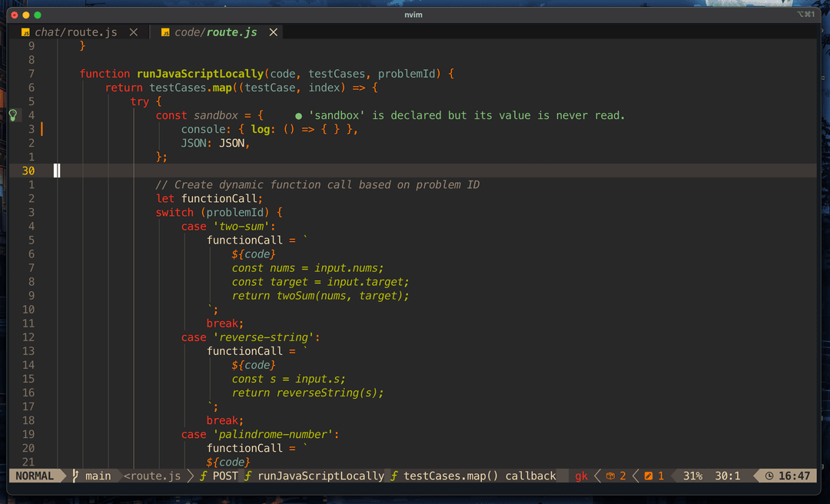This screenshot has width=830, height=504.
Task: Click the 'main' branch name in statusline
Action: [x=98, y=476]
